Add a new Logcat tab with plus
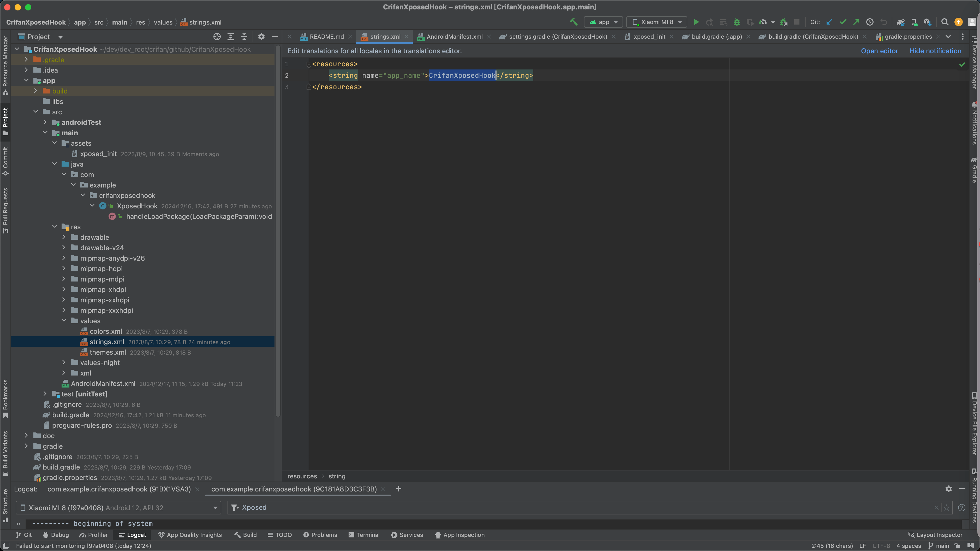 [399, 489]
